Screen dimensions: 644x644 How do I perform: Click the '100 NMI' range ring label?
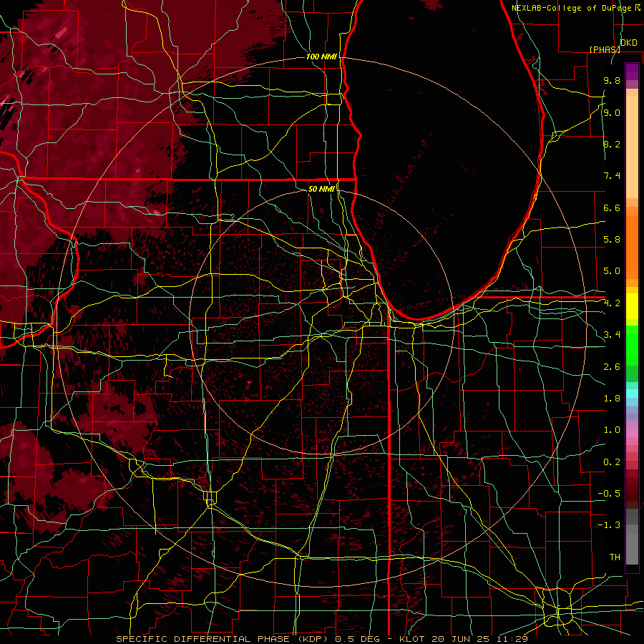[x=321, y=57]
